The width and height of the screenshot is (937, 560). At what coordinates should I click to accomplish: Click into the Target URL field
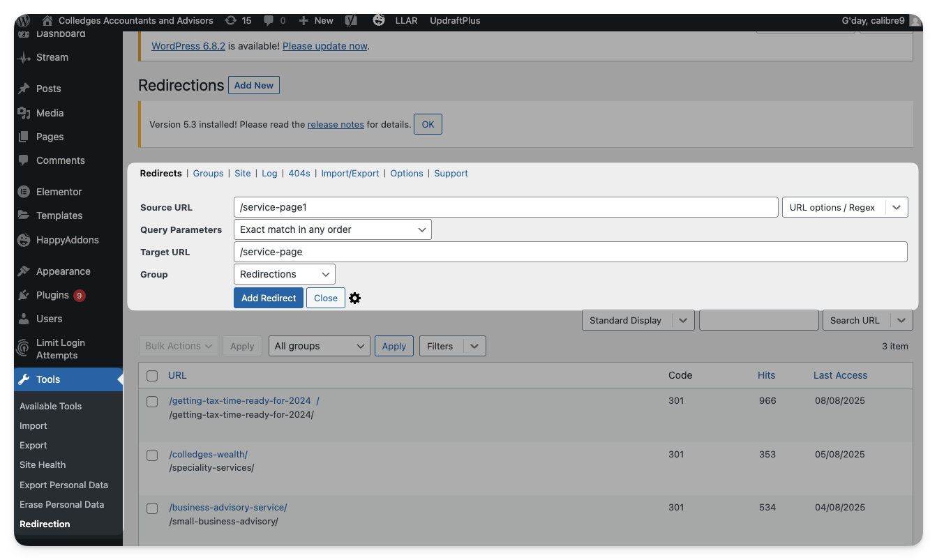(x=570, y=252)
